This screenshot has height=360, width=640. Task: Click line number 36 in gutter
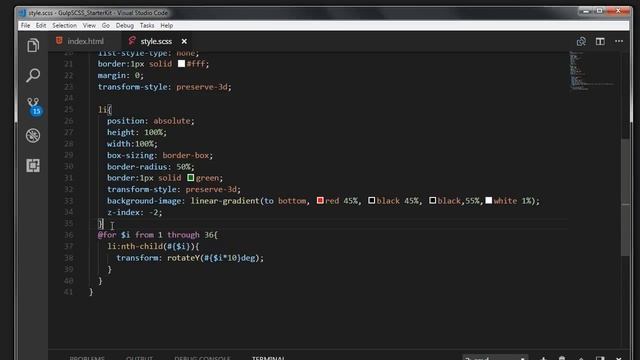tap(69, 235)
